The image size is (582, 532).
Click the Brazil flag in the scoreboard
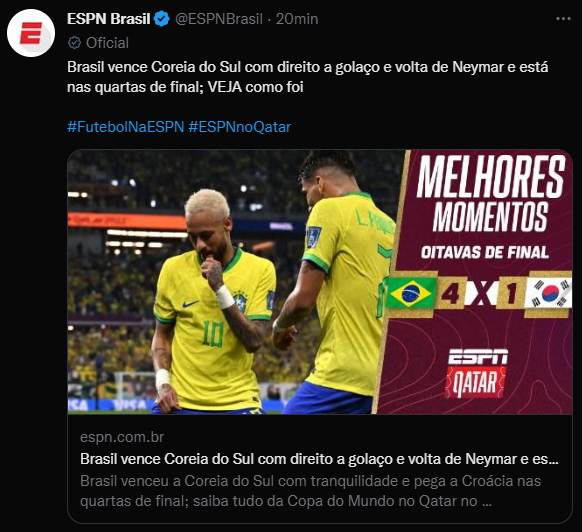tap(411, 293)
